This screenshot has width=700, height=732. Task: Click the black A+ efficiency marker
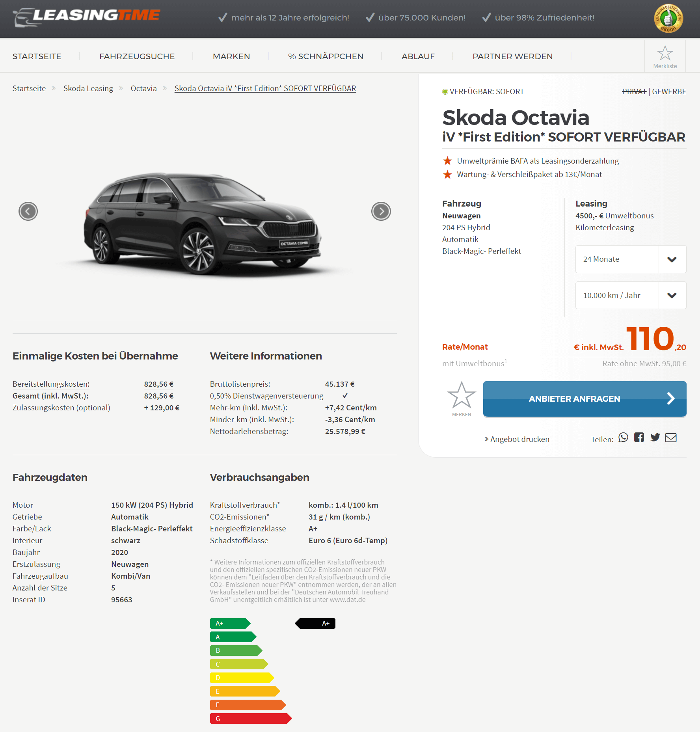(x=315, y=623)
